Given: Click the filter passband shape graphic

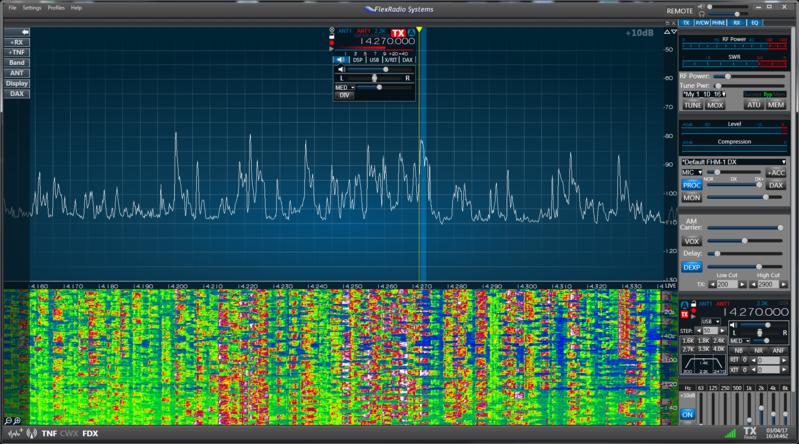Looking at the screenshot, I should tap(704, 365).
